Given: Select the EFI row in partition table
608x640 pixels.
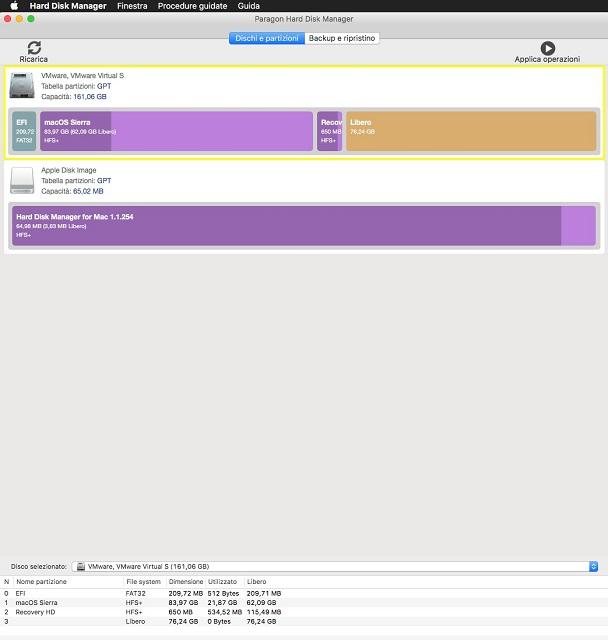Looking at the screenshot, I should 304,593.
